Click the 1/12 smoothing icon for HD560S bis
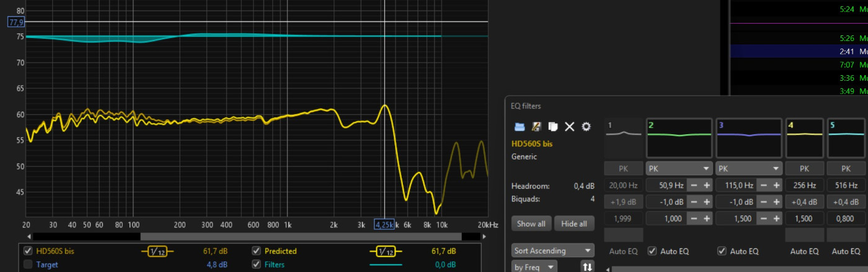The height and width of the screenshot is (272, 868). 157,252
